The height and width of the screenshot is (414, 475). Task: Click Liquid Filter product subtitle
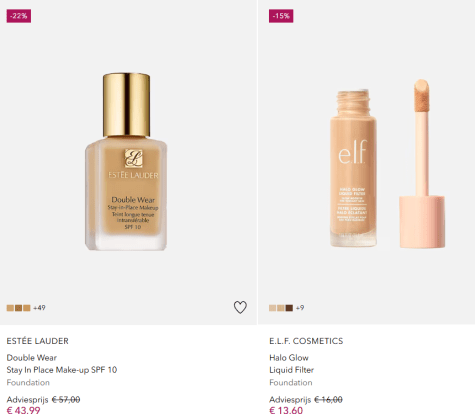point(291,370)
